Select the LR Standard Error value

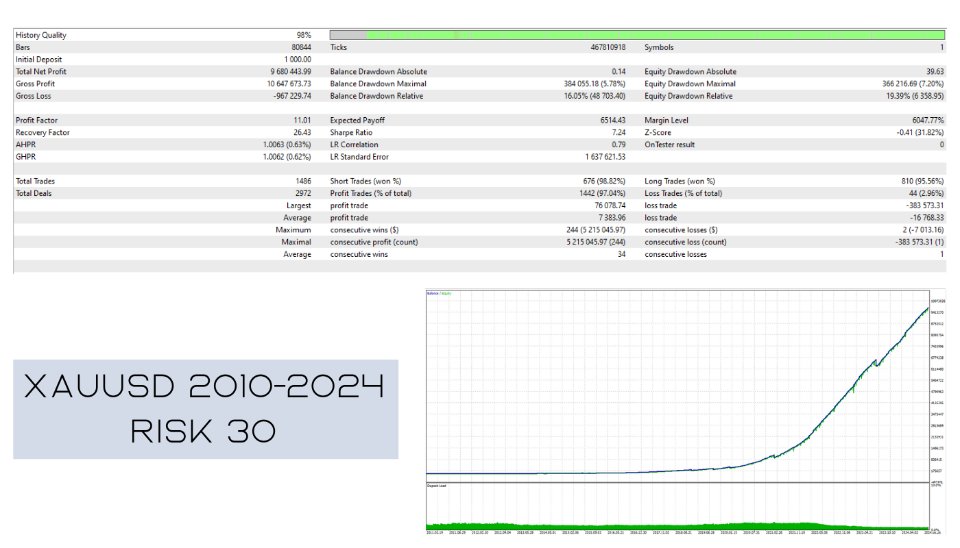[598, 156]
